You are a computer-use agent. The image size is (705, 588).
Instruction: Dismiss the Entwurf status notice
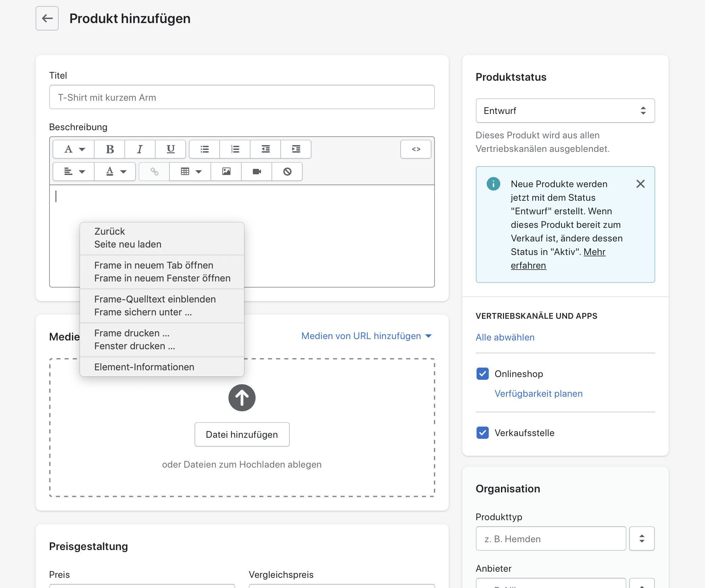click(x=640, y=184)
